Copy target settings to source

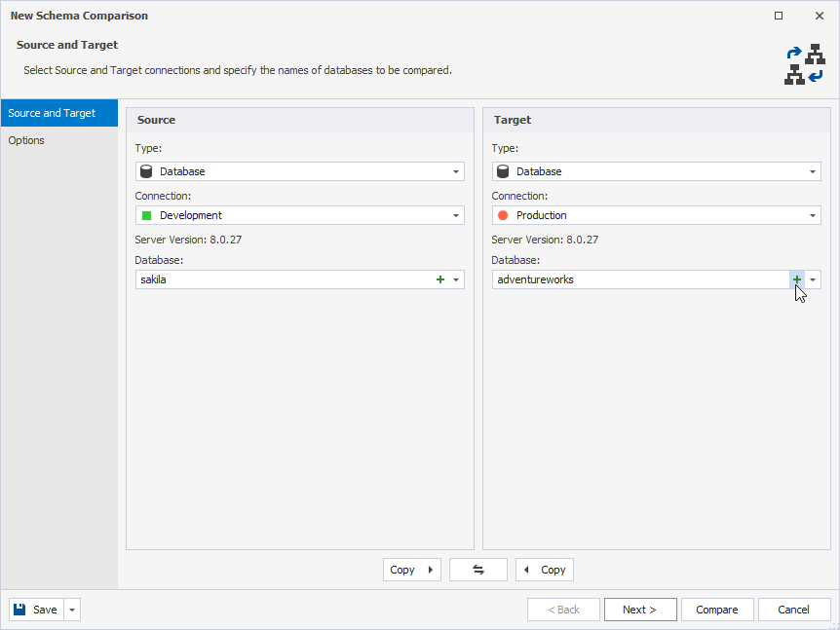[545, 570]
